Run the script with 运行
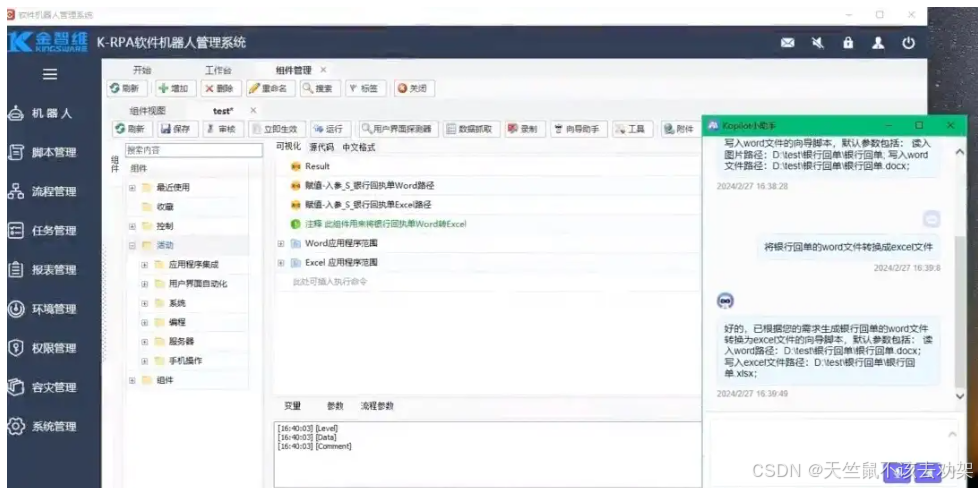The height and width of the screenshot is (488, 978). [x=331, y=129]
